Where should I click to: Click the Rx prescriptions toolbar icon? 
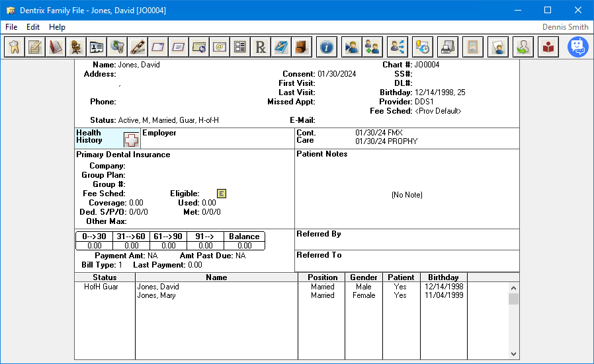pos(261,47)
